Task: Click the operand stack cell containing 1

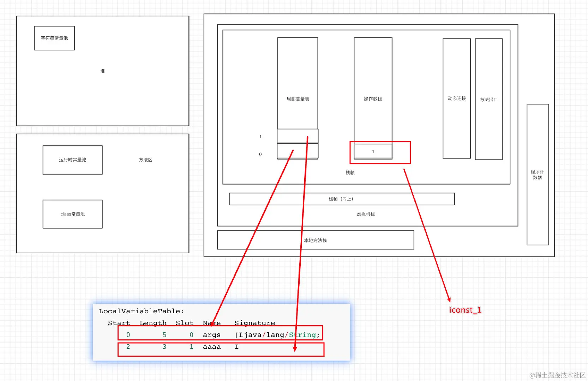Action: pos(373,151)
